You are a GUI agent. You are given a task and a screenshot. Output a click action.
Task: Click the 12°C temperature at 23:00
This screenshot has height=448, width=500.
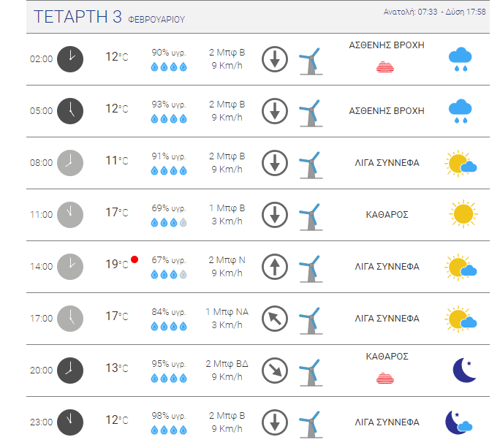tap(117, 420)
